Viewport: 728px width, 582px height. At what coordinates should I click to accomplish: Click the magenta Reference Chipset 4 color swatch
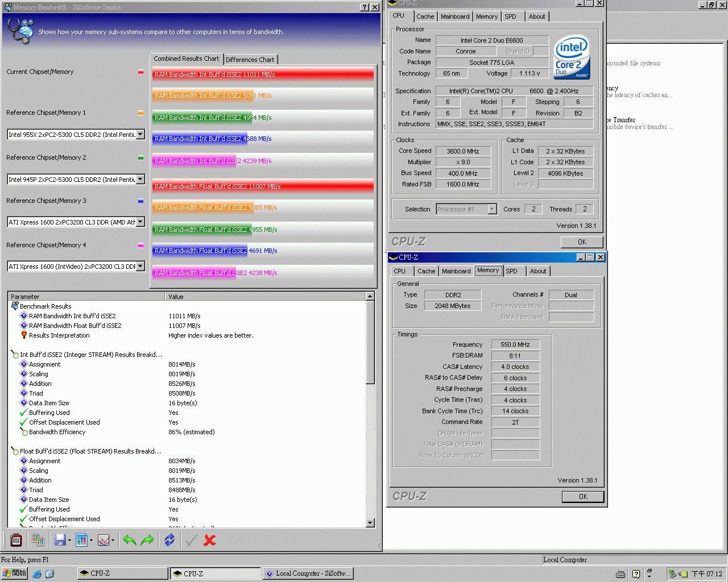[140, 246]
